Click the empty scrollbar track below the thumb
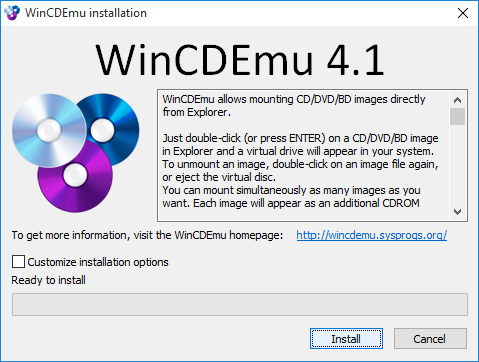 pos(457,165)
